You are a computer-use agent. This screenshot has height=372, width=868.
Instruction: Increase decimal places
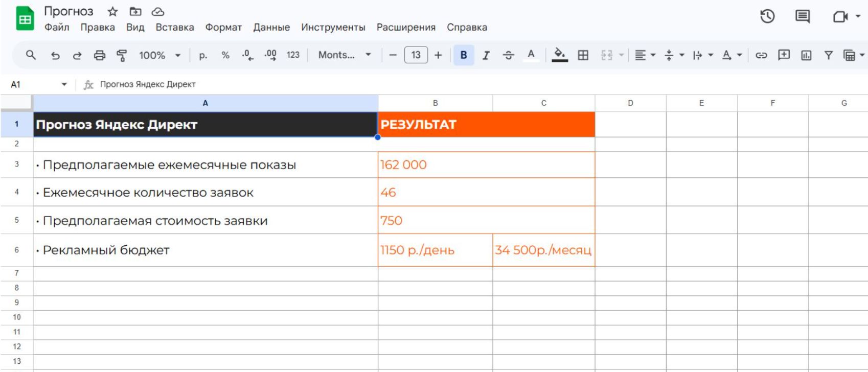[x=270, y=55]
